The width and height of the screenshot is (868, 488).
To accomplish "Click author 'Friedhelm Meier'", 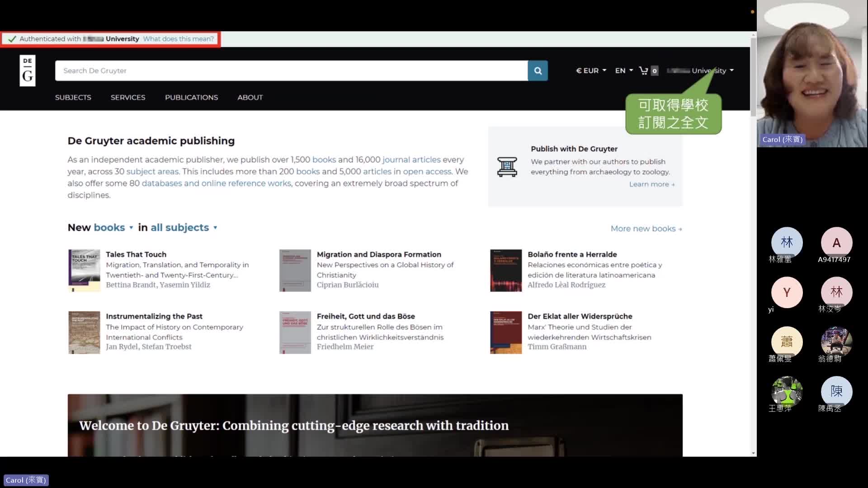I will pyautogui.click(x=345, y=347).
